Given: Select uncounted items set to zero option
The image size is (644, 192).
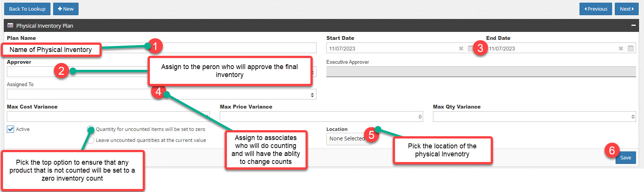Looking at the screenshot, I should click(x=91, y=129).
